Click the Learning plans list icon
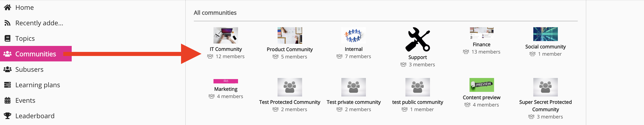 8,85
